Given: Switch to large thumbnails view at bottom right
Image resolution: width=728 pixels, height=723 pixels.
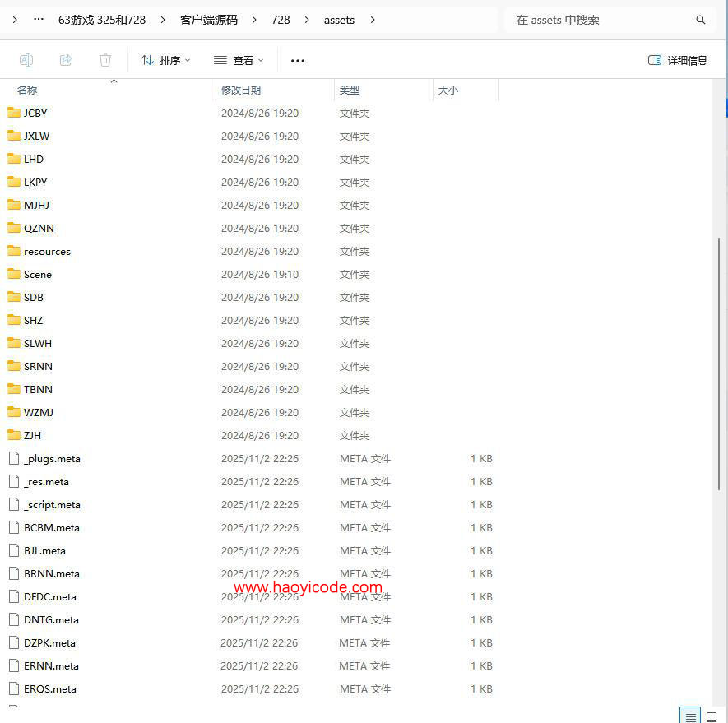Looking at the screenshot, I should point(711,714).
